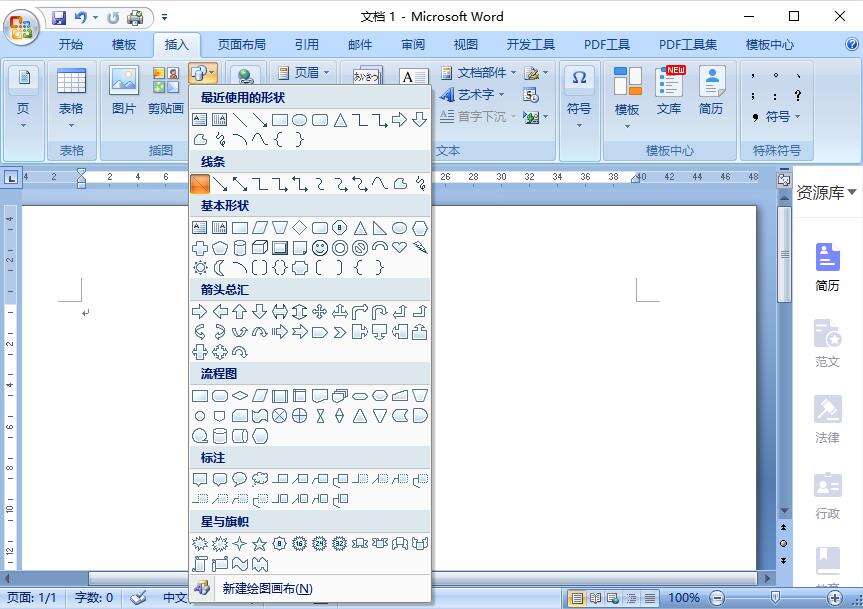Choose the Quad Arrow in 箭头总汇
Viewport: 863px width, 609px height.
coord(320,312)
